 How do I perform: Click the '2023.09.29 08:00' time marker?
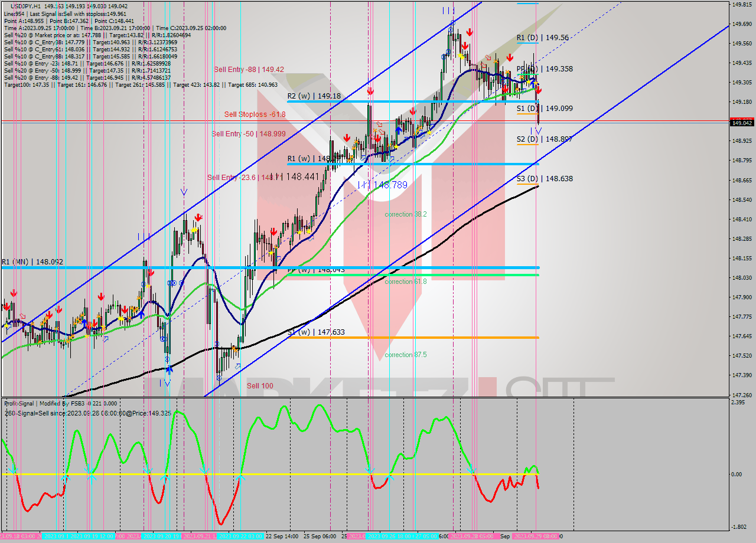click(x=536, y=537)
